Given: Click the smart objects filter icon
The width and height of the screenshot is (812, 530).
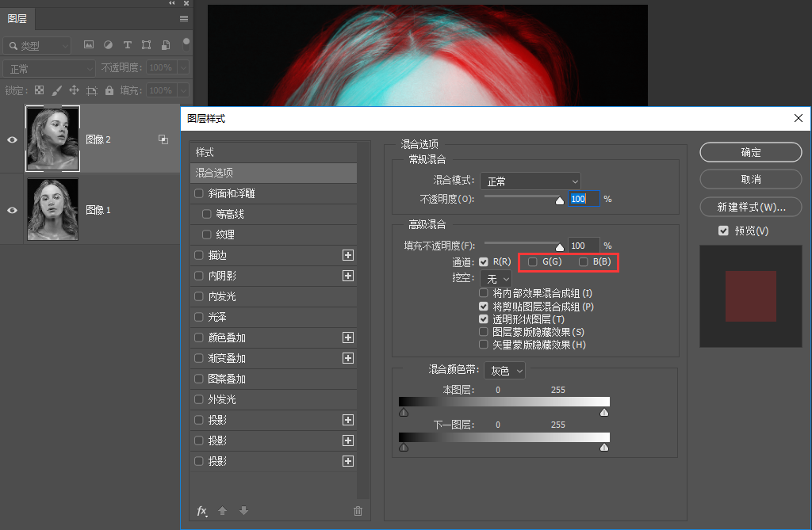Looking at the screenshot, I should click(166, 45).
